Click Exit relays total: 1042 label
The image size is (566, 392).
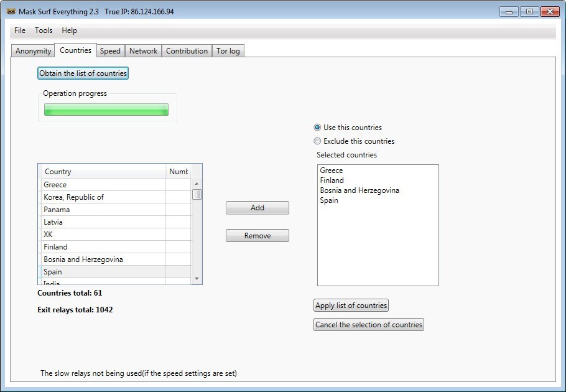75,310
